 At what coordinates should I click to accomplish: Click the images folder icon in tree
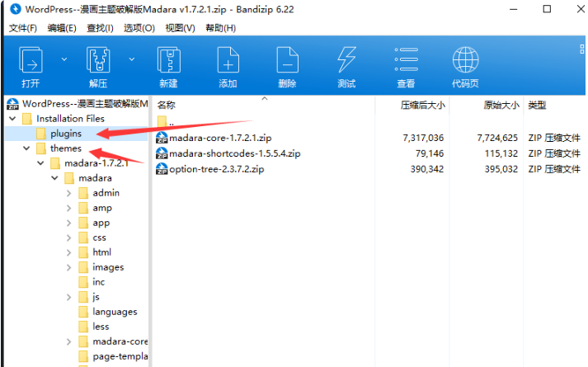[x=83, y=267]
